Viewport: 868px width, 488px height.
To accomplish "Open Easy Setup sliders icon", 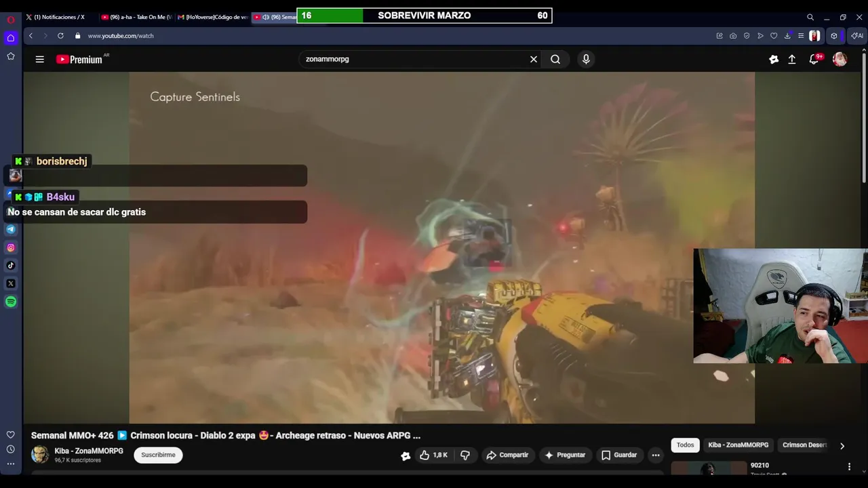I will coord(801,36).
